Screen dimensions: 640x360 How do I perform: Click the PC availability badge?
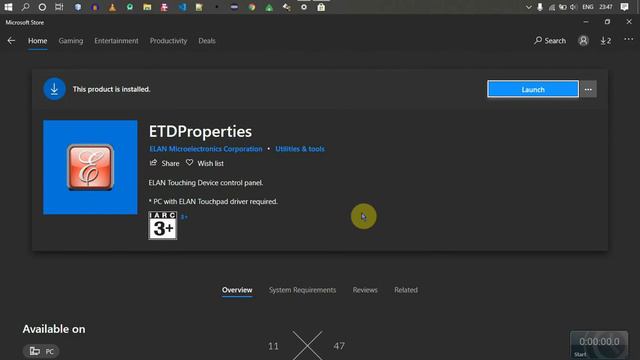point(41,351)
